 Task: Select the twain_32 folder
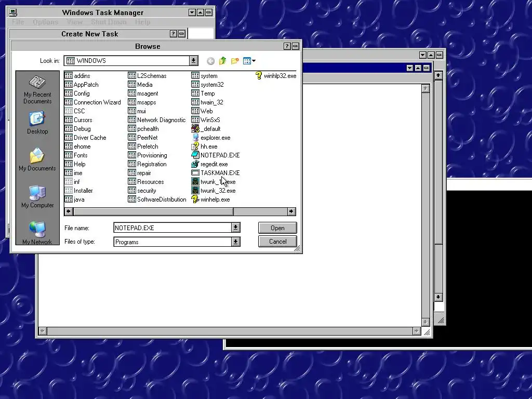click(x=207, y=102)
